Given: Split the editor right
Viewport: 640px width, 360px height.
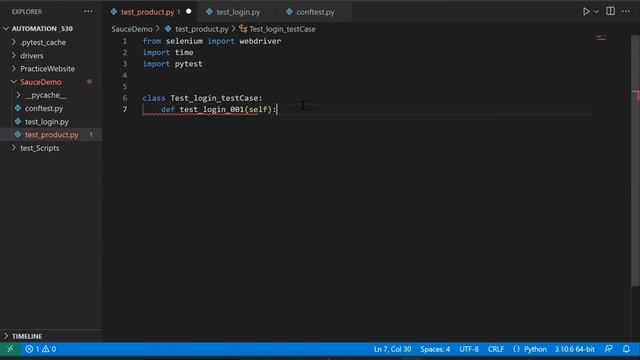Looking at the screenshot, I should [x=610, y=11].
